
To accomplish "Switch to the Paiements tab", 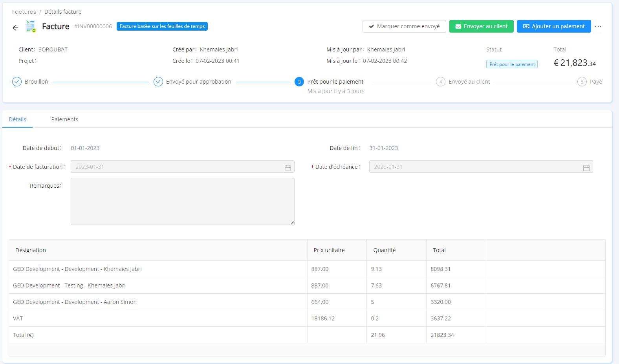I will (x=64, y=119).
